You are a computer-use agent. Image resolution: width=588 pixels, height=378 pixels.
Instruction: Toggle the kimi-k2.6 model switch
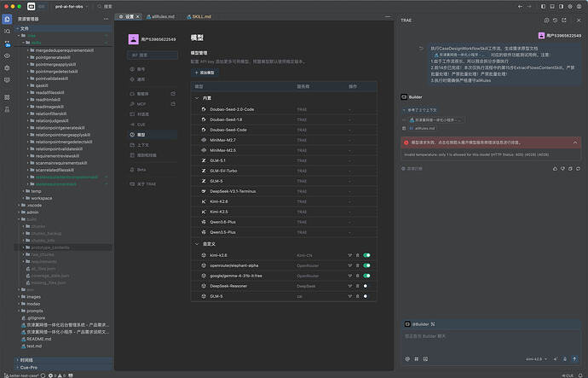(366, 255)
